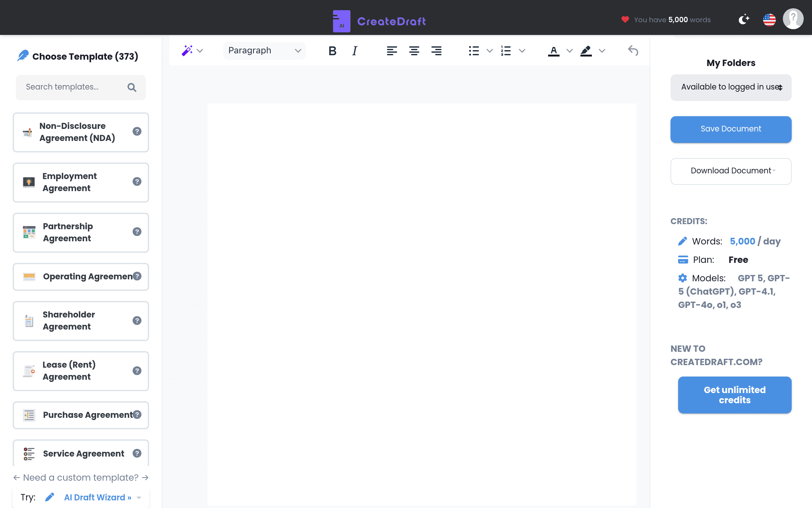The width and height of the screenshot is (812, 508).
Task: Expand bulleted list style options
Action: click(x=489, y=51)
